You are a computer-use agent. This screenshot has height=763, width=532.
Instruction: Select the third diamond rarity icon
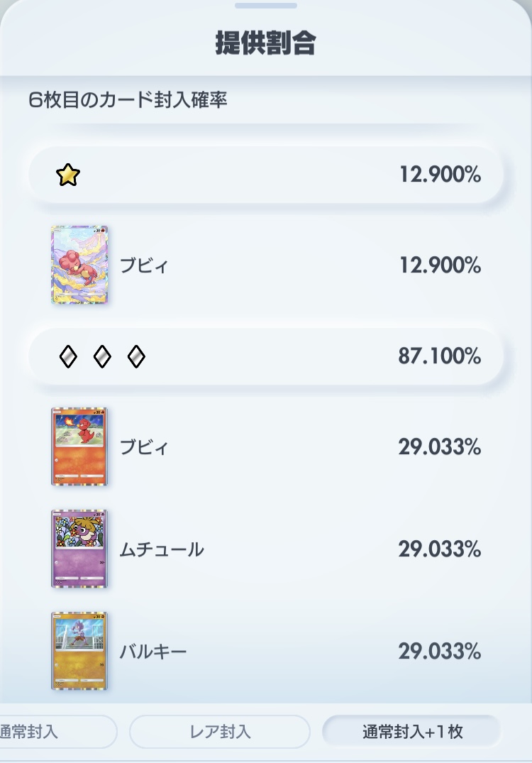136,356
